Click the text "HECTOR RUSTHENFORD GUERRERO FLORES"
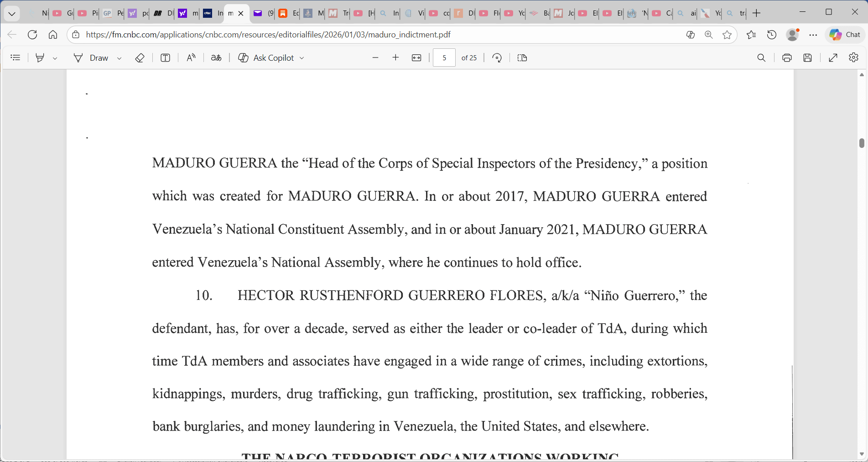868x462 pixels. (x=391, y=295)
